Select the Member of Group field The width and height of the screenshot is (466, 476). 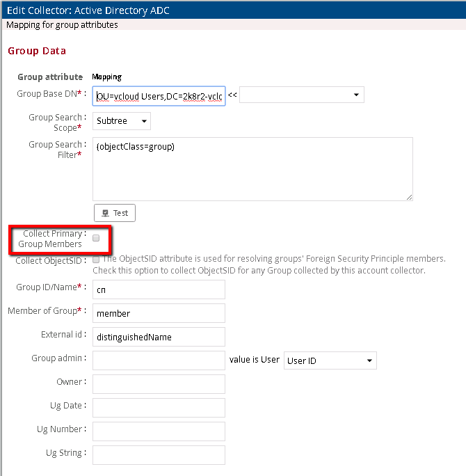pyautogui.click(x=159, y=313)
